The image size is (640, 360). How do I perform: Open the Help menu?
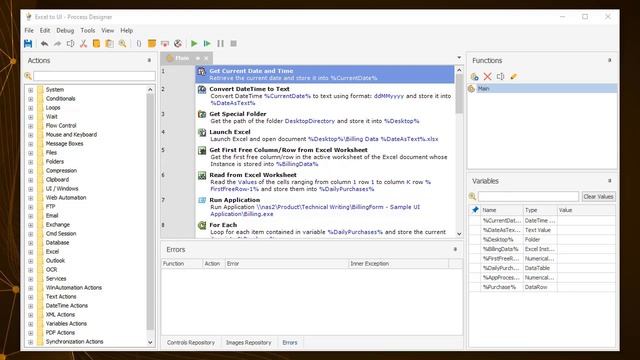[127, 31]
